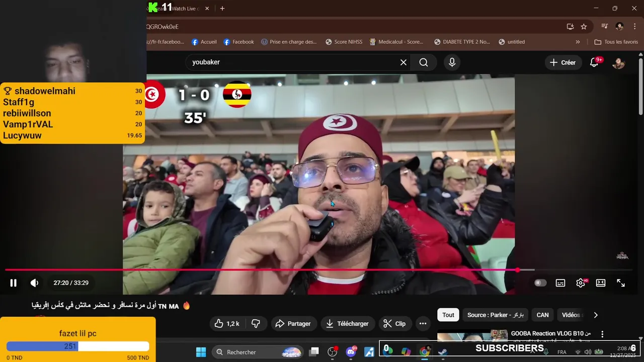Open a new browser tab

coord(222,8)
